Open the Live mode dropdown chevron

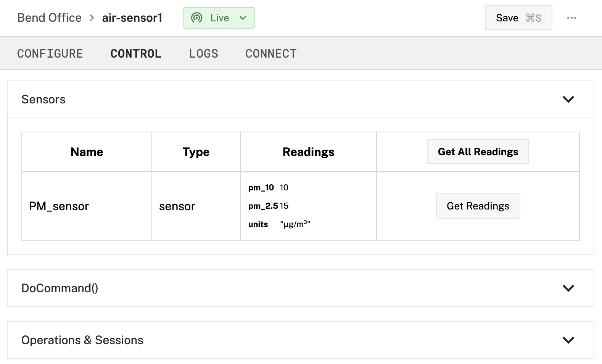click(243, 18)
